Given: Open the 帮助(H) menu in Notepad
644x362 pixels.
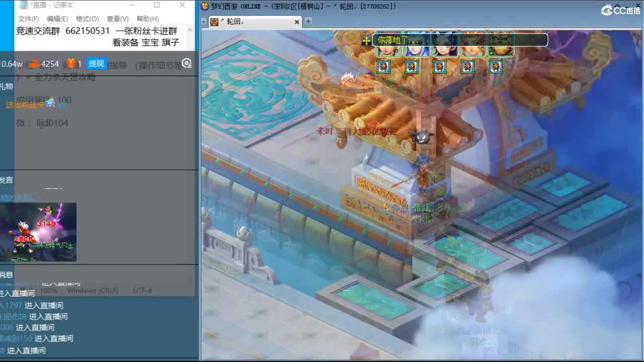Looking at the screenshot, I should pos(147,19).
